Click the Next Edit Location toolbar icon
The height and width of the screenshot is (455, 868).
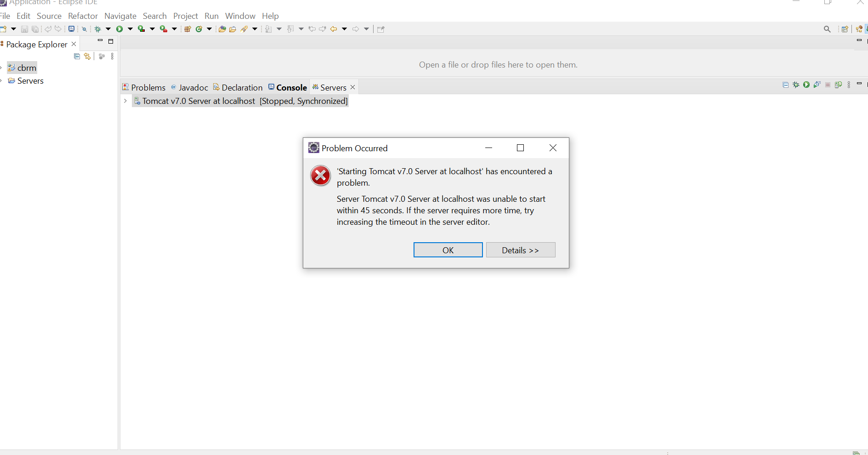[323, 29]
